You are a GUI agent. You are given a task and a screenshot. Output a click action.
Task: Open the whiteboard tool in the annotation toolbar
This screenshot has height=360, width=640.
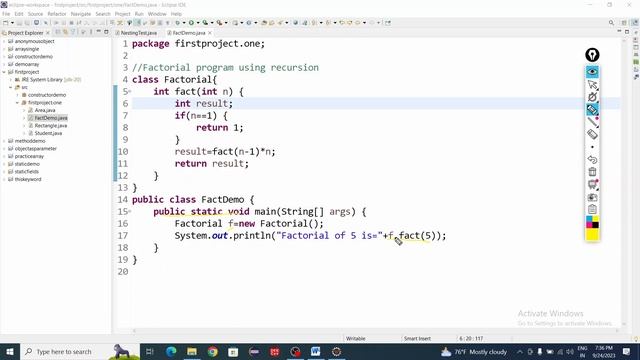592,184
